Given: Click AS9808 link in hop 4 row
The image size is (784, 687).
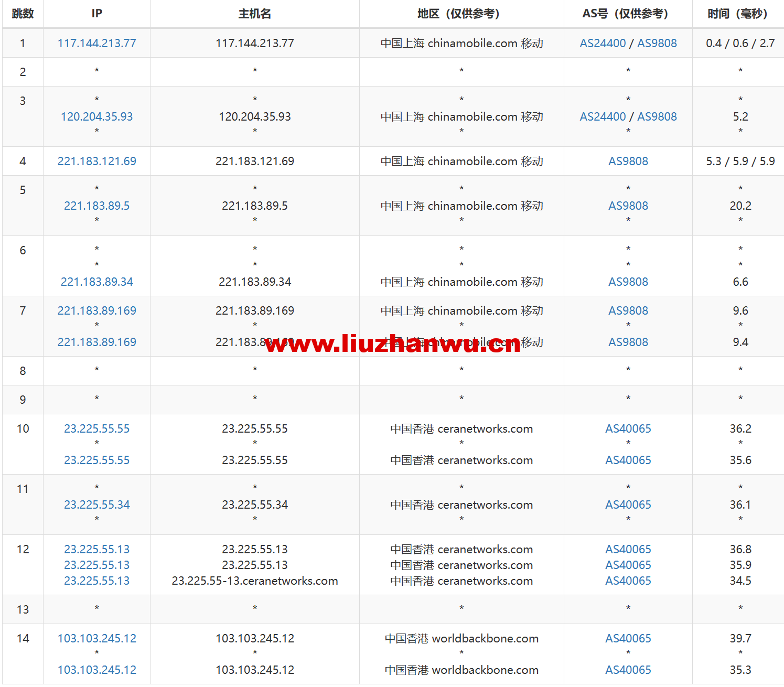Looking at the screenshot, I should (x=628, y=161).
